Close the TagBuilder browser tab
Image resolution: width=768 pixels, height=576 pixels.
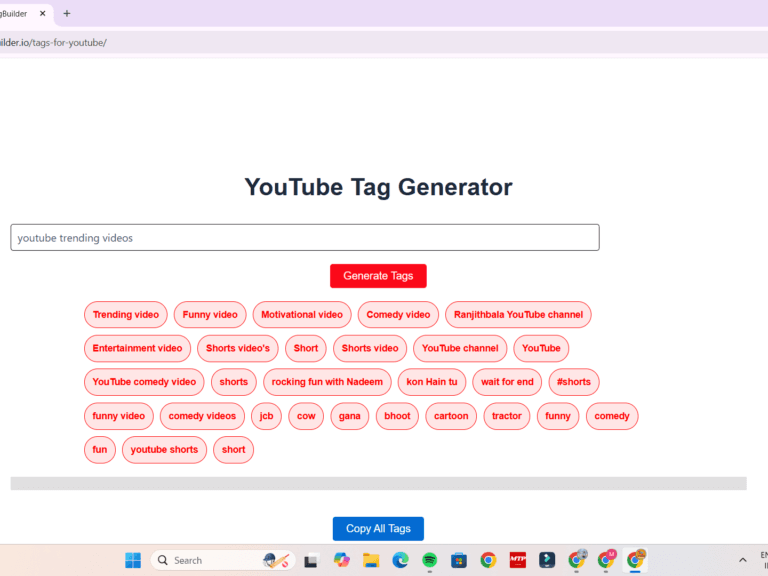click(43, 14)
